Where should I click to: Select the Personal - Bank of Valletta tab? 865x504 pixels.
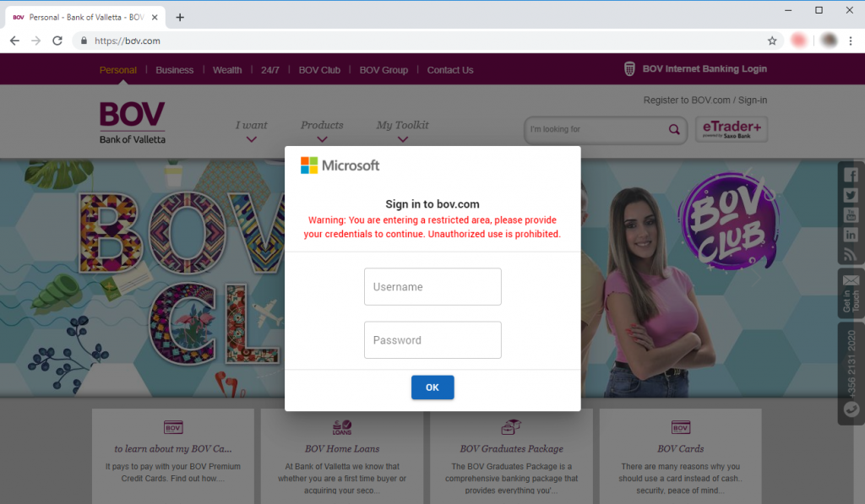[x=85, y=17]
